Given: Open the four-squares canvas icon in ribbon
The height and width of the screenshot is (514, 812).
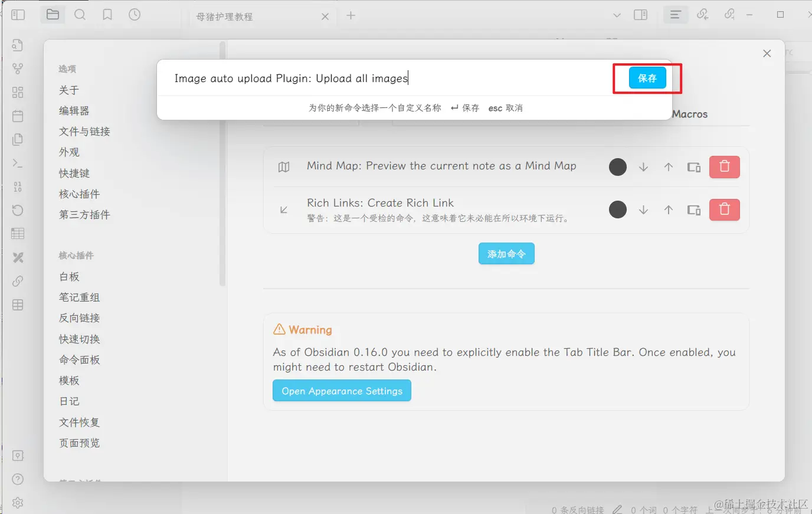Looking at the screenshot, I should pyautogui.click(x=18, y=93).
